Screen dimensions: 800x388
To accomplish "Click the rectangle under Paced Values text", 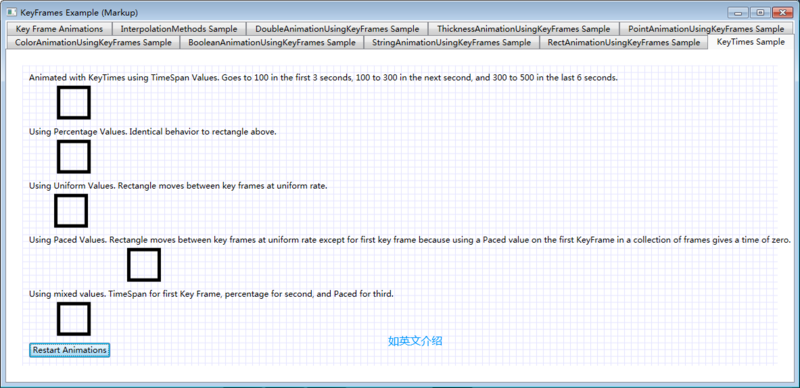I will (144, 264).
